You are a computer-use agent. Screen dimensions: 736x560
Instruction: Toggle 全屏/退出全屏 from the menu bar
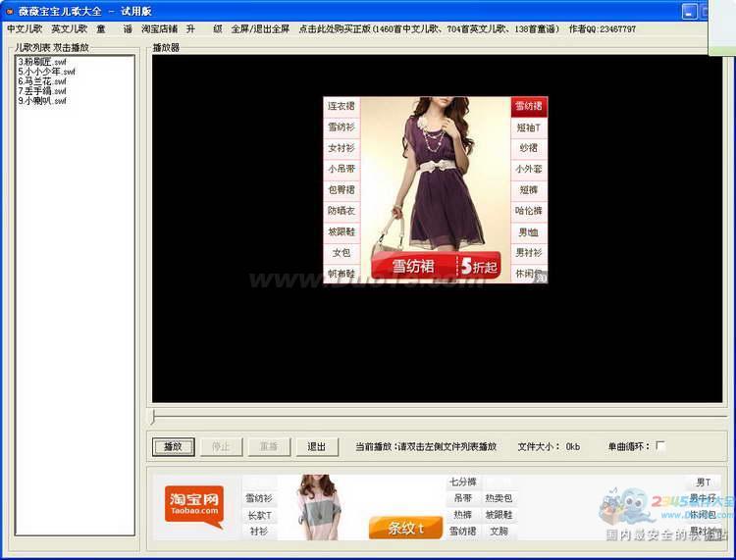click(260, 29)
